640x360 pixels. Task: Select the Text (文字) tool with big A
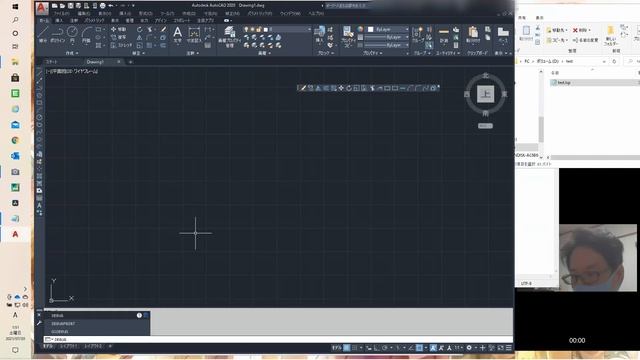[x=178, y=34]
